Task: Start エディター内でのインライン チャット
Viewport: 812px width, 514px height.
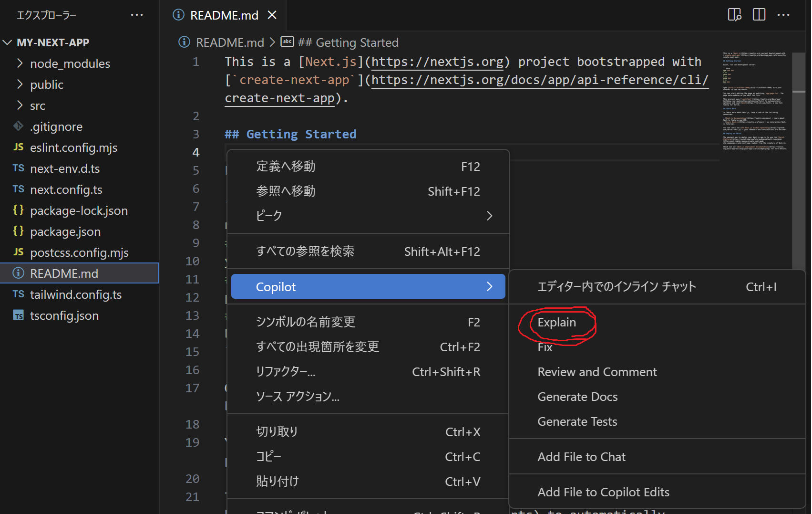Action: coord(657,287)
